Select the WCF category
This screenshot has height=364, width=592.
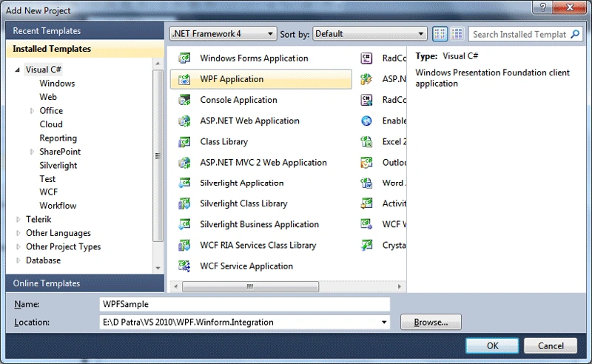click(x=49, y=192)
